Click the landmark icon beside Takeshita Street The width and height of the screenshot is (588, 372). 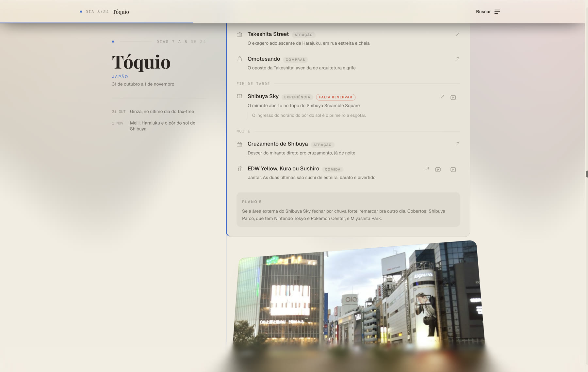pos(240,34)
